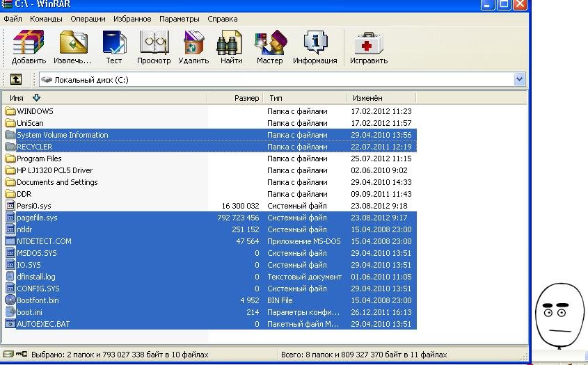The width and height of the screenshot is (588, 365).
Task: Click the WinRAR title bar icon
Action: pyautogui.click(x=6, y=3)
